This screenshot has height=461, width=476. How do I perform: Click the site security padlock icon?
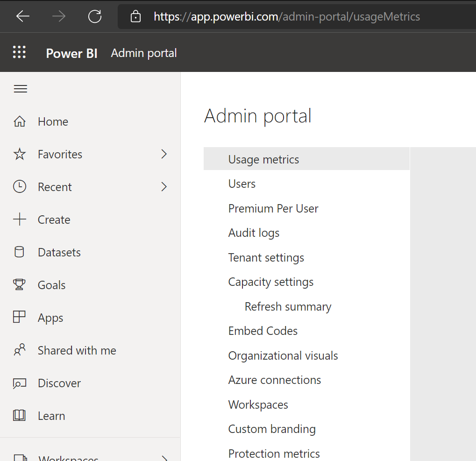coord(135,16)
